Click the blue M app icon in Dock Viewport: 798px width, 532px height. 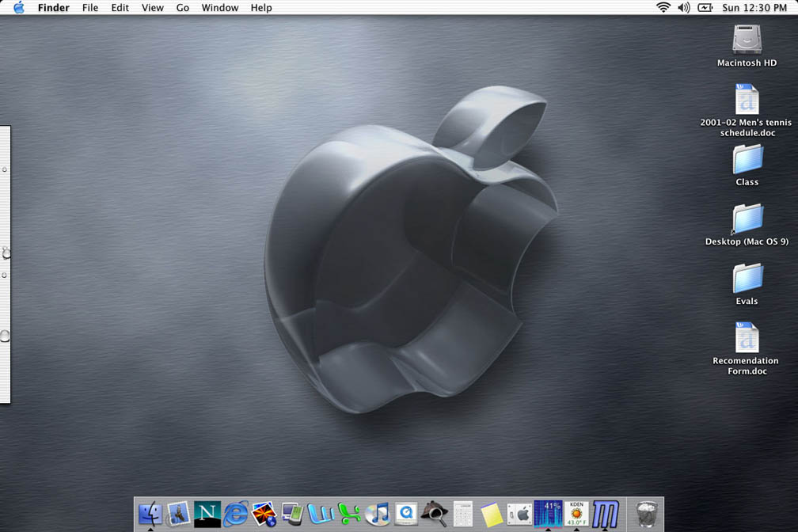pos(605,514)
